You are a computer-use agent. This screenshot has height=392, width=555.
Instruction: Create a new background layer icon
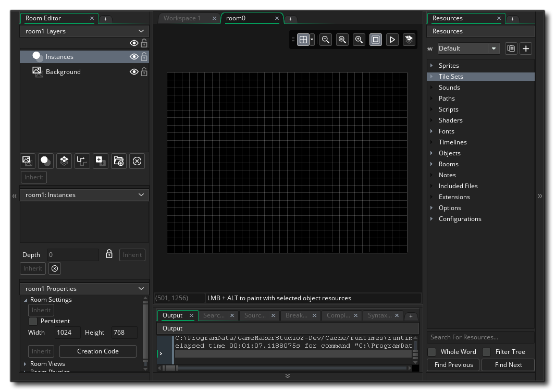(x=28, y=161)
